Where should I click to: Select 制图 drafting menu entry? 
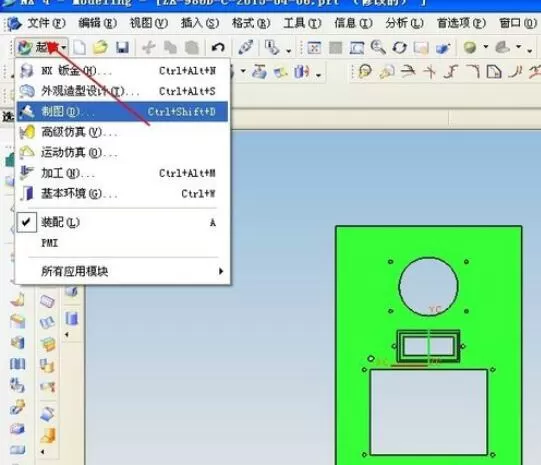(x=122, y=111)
